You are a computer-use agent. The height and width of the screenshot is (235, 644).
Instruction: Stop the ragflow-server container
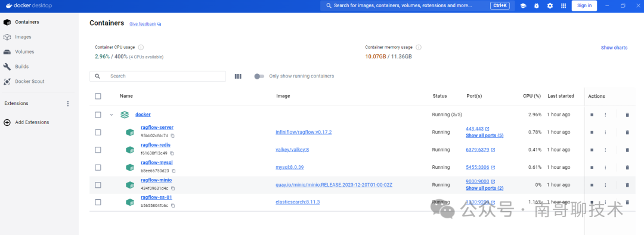coord(592,132)
